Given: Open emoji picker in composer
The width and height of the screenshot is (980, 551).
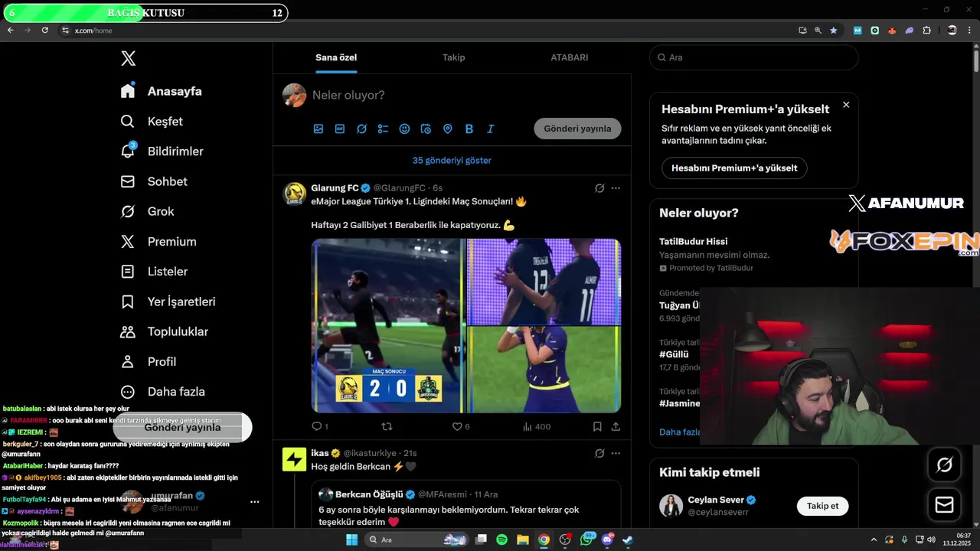Looking at the screenshot, I should (x=404, y=129).
